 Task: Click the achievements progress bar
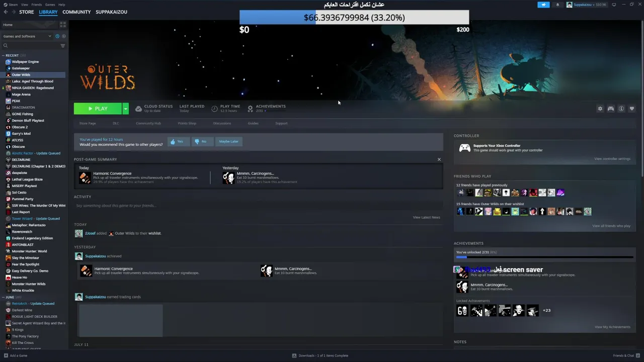pos(544,257)
